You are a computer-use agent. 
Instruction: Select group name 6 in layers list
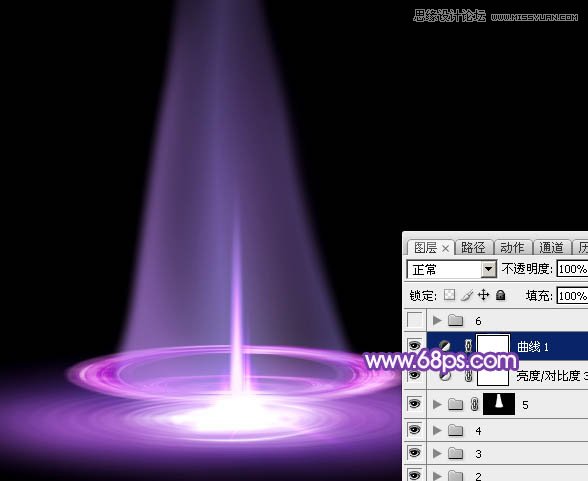pos(478,321)
